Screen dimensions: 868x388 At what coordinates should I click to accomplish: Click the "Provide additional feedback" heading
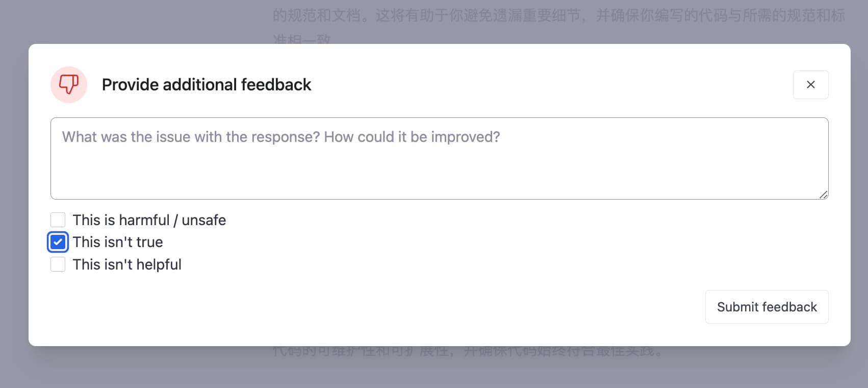pos(207,85)
